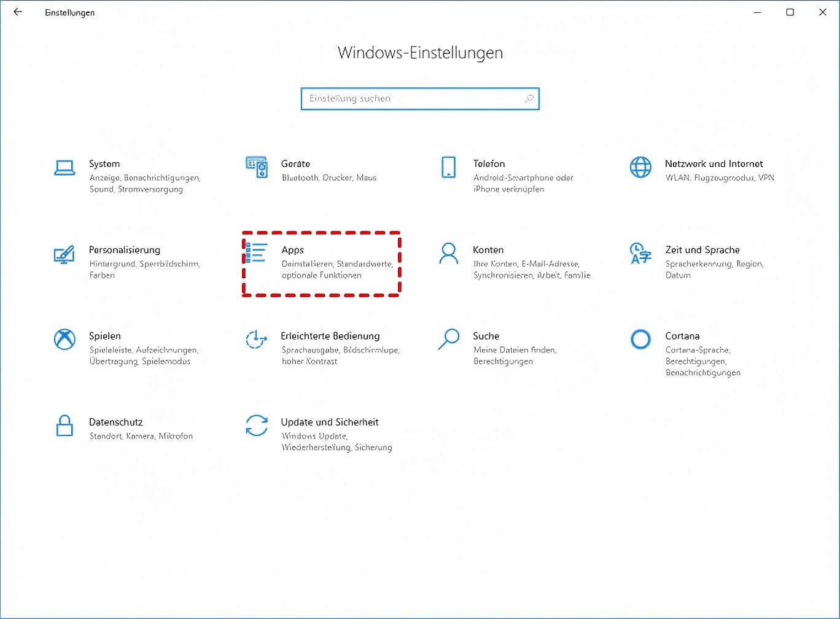Image resolution: width=840 pixels, height=619 pixels.
Task: Select the Cortana circle icon
Action: coord(640,339)
